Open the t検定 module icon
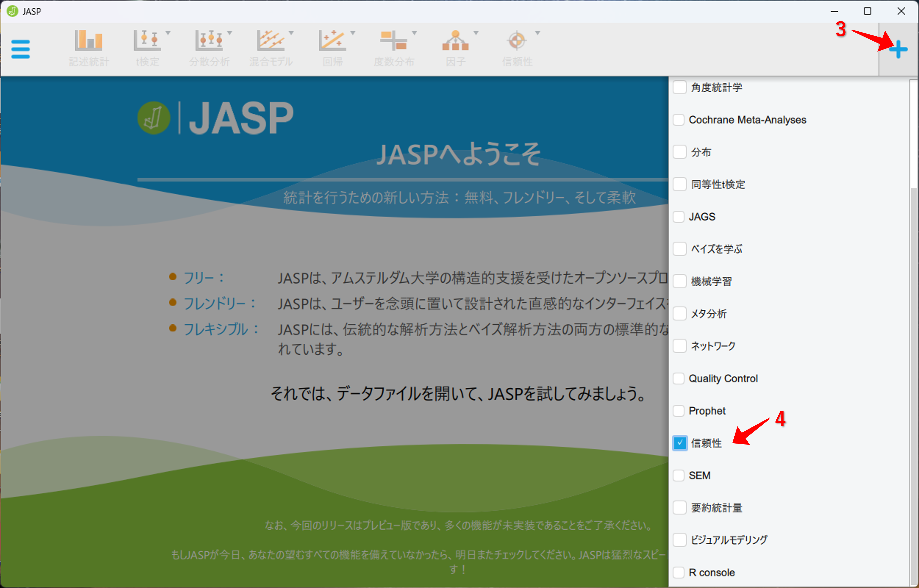The height and width of the screenshot is (588, 919). (147, 48)
